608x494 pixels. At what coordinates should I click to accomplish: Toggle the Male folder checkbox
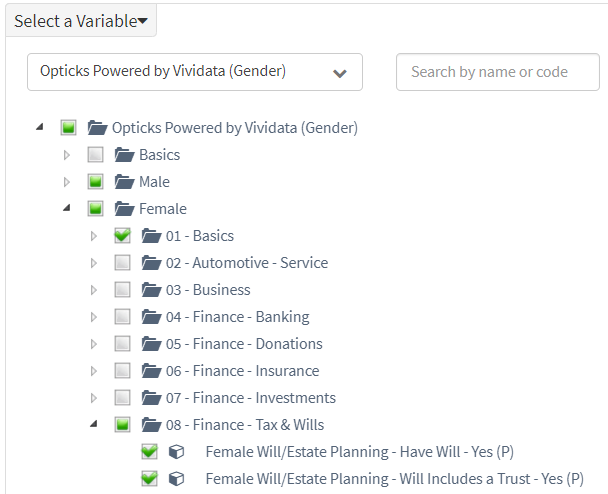[95, 181]
